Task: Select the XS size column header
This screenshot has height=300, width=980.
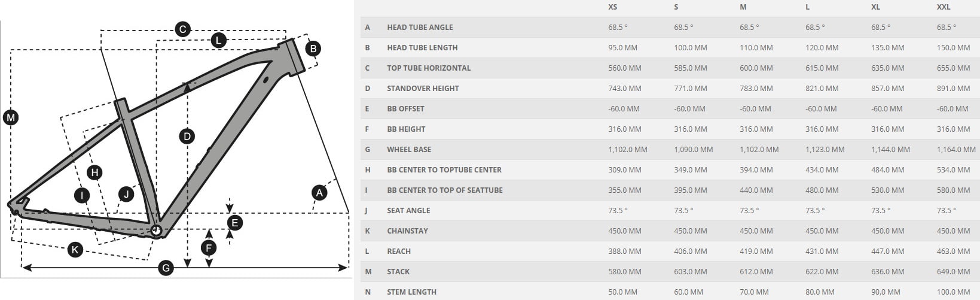Action: coord(613,7)
